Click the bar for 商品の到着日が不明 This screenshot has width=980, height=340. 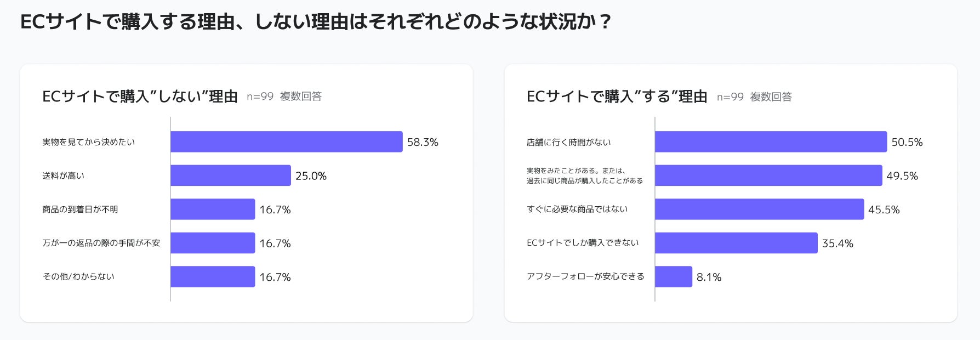coord(213,209)
